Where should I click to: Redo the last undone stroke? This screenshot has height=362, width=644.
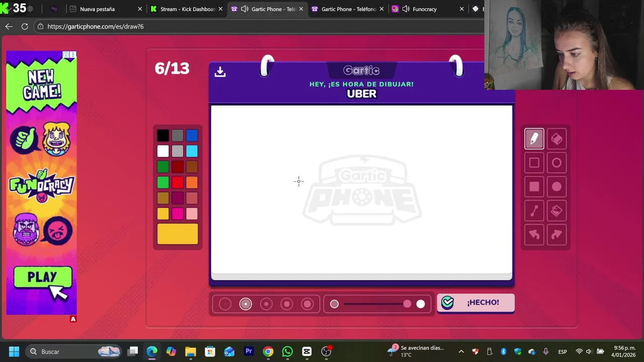[556, 235]
